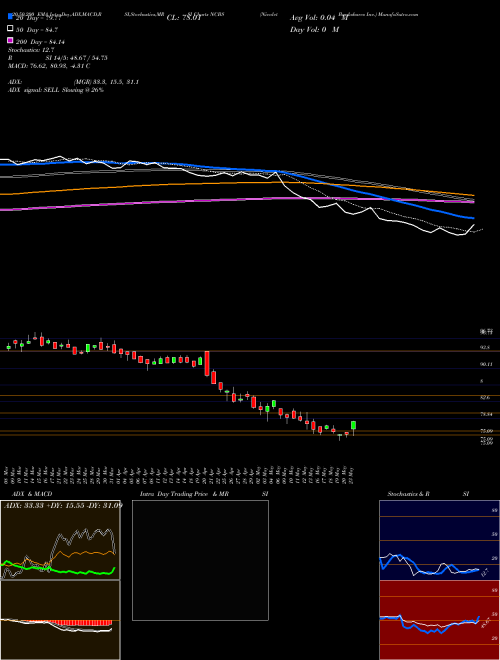Click the 'CL: 78.01' close price
500x660 pixels.
click(184, 18)
